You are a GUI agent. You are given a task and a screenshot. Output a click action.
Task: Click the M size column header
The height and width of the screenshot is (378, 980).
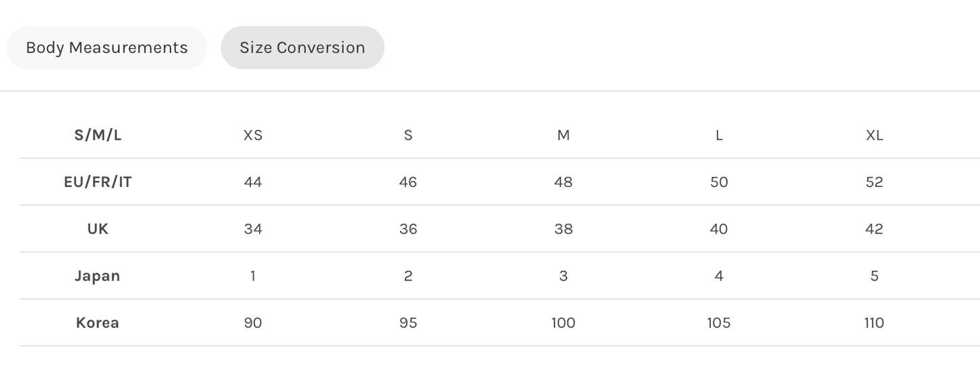point(564,135)
